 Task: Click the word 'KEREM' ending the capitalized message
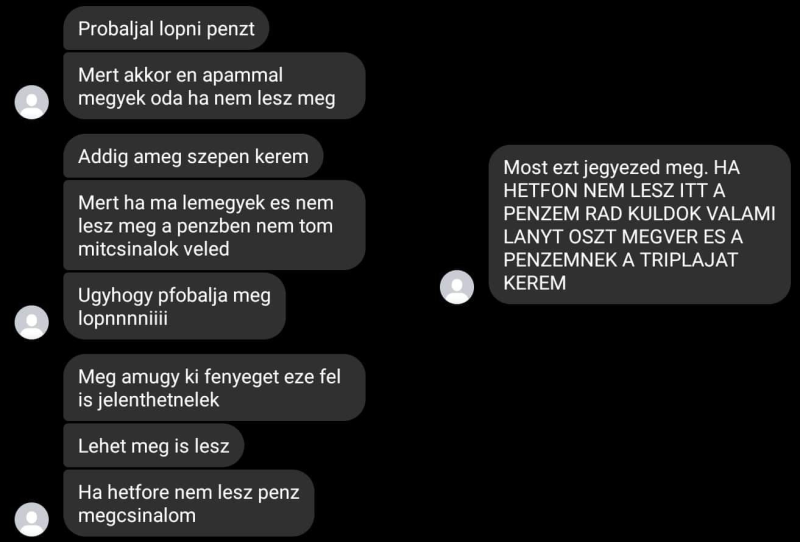coord(535,283)
